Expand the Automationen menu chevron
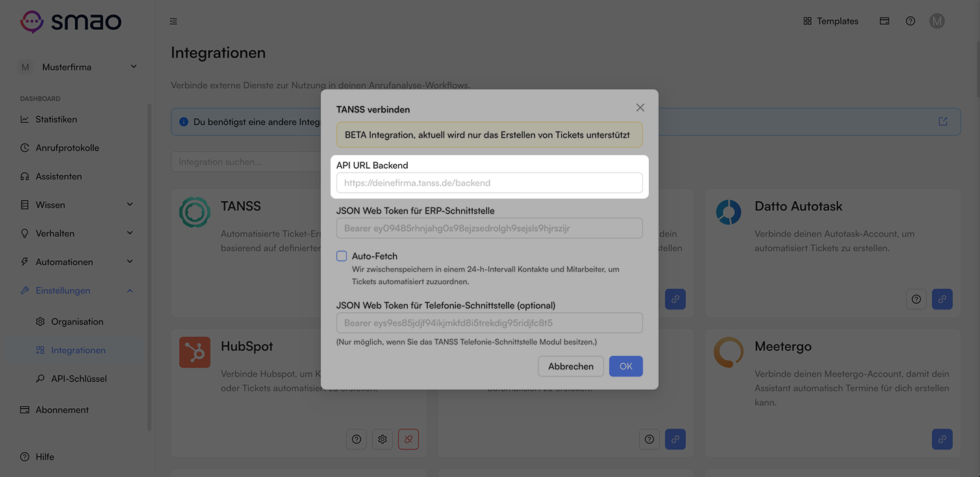The image size is (980, 477). (x=130, y=262)
